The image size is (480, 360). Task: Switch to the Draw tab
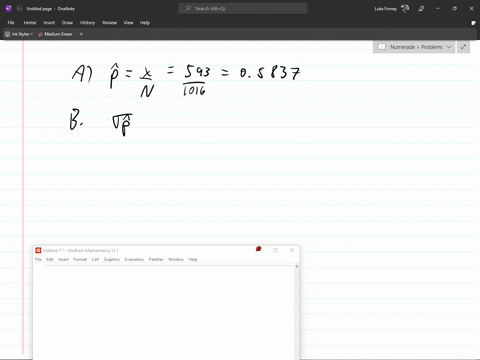(x=67, y=23)
